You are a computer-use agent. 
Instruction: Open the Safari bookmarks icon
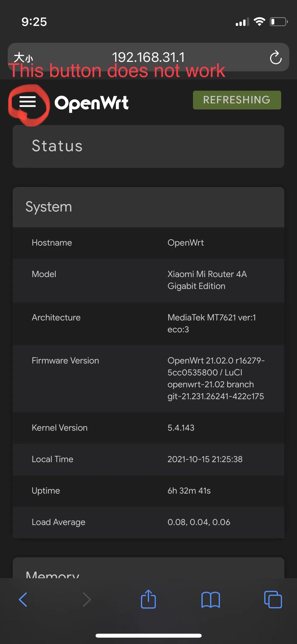pos(211,599)
